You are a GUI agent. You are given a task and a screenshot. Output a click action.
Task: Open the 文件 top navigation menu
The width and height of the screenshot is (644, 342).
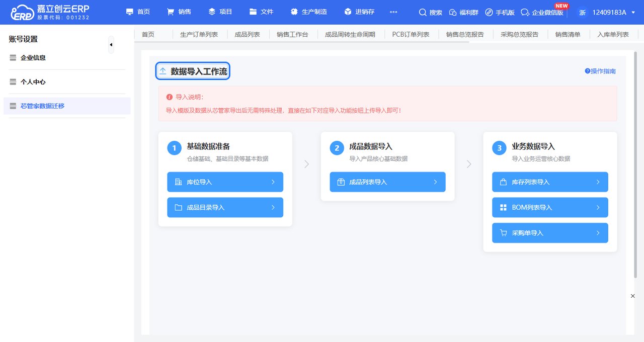pyautogui.click(x=261, y=12)
